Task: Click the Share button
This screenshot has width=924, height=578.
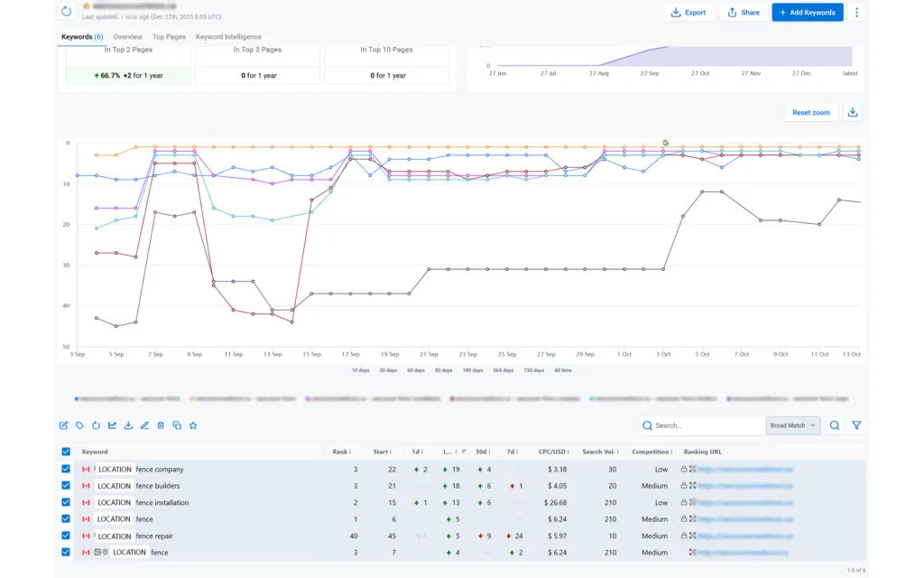Action: tap(744, 13)
